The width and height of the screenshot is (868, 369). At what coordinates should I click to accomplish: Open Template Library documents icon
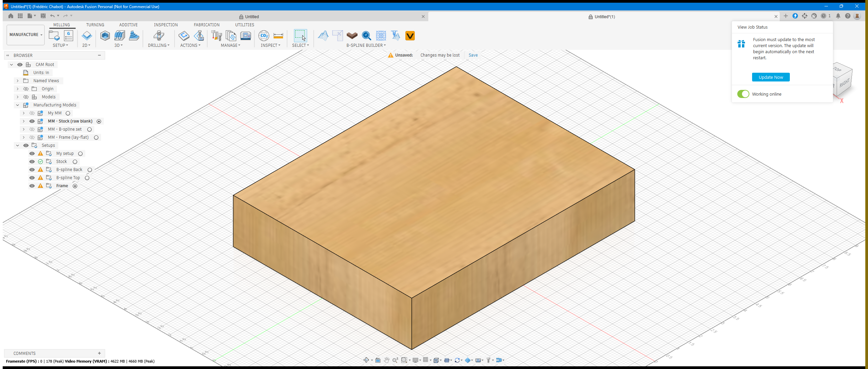tap(231, 35)
